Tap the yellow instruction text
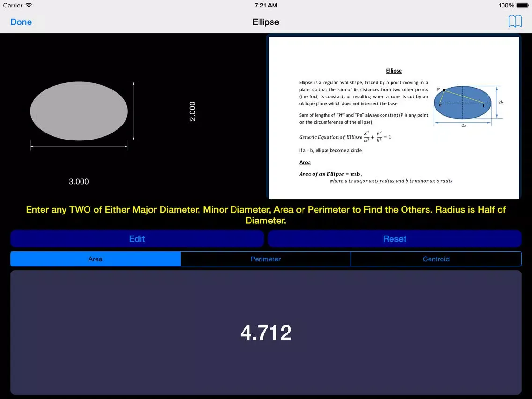This screenshot has width=532, height=399. 266,215
